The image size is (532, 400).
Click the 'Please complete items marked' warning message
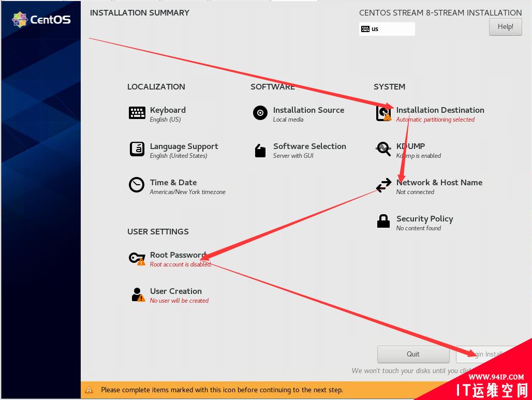click(x=222, y=390)
